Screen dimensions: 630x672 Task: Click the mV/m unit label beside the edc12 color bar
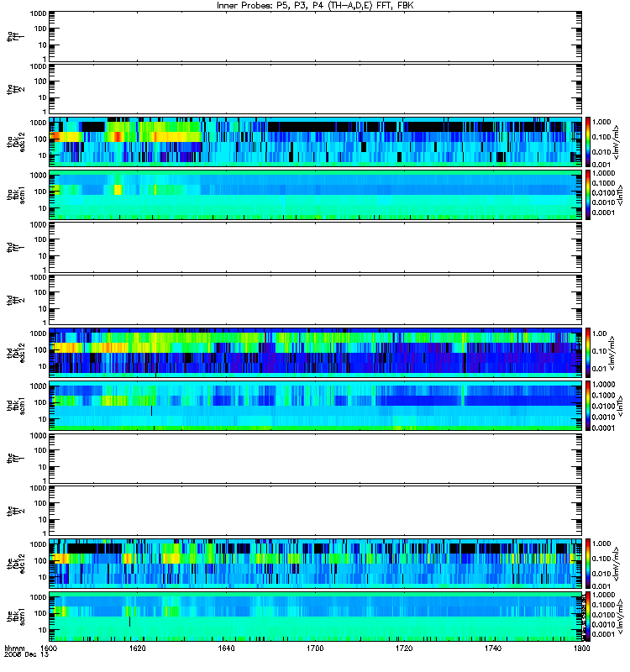click(x=617, y=564)
